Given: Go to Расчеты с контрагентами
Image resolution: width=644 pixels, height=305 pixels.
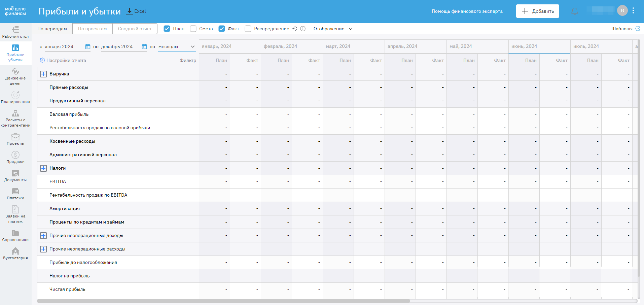Looking at the screenshot, I should 15,118.
